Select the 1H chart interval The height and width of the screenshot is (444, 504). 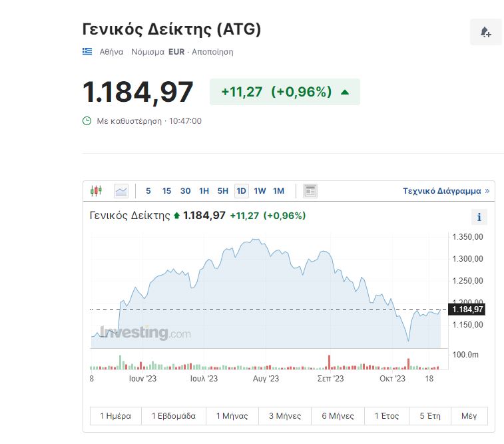[x=204, y=191]
